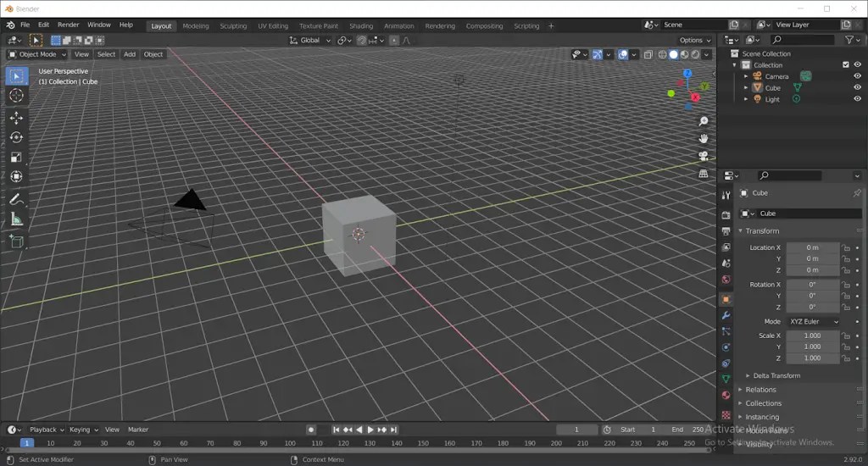Open the XYZ Euler rotation mode dropdown
This screenshot has height=466, width=868.
(813, 322)
